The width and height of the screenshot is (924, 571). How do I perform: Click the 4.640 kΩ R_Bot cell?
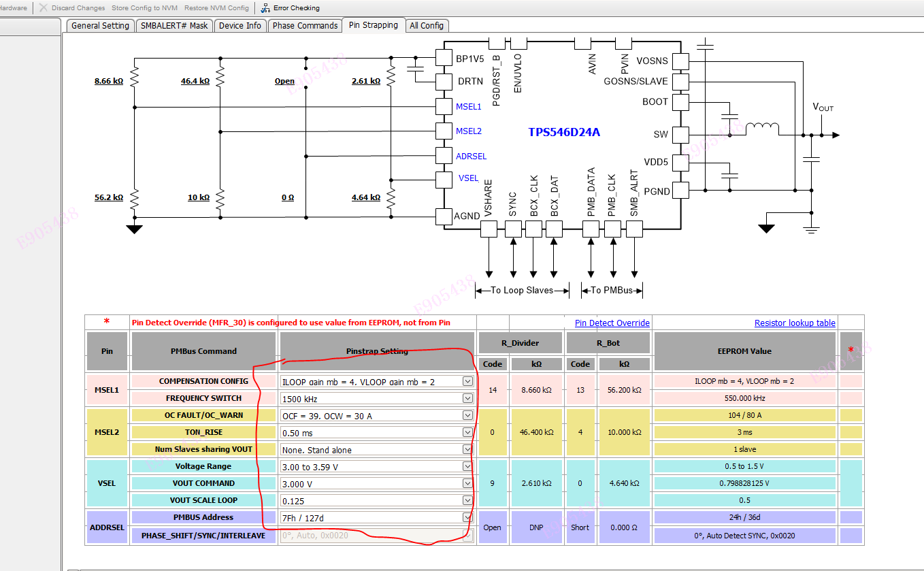[625, 483]
